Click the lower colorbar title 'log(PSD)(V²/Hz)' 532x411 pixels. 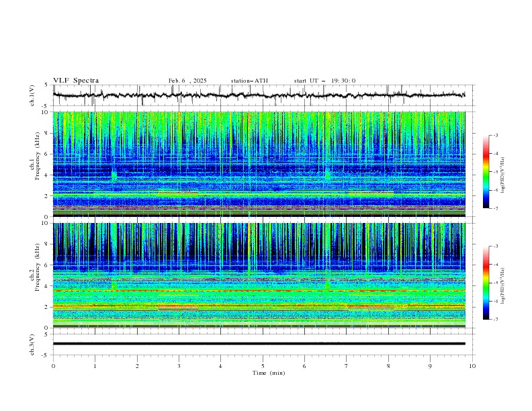503,286
